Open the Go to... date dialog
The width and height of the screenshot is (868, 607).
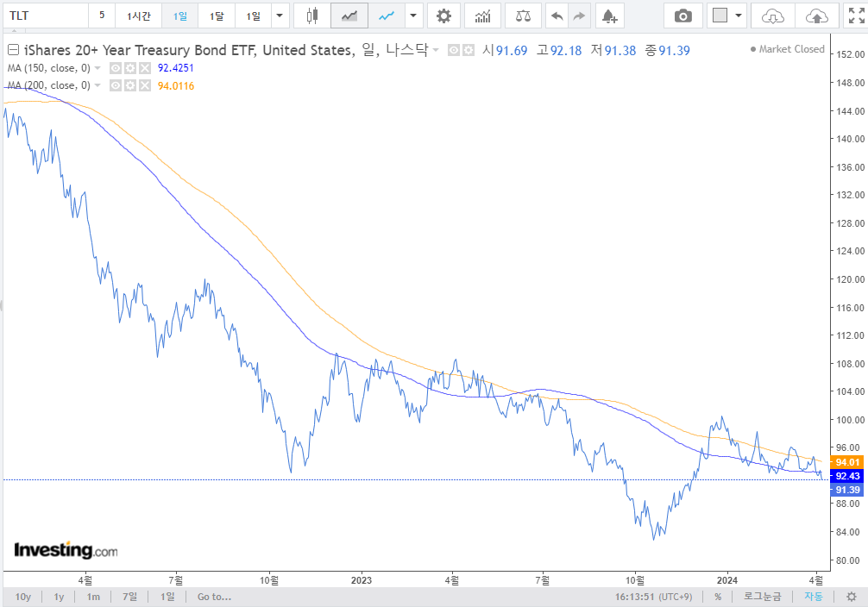pos(214,597)
